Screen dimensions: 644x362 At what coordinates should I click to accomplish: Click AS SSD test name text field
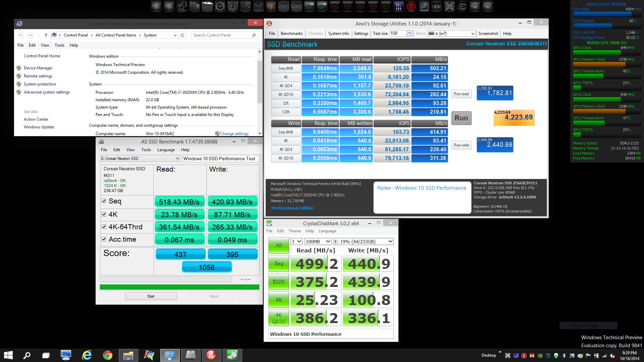(221, 159)
